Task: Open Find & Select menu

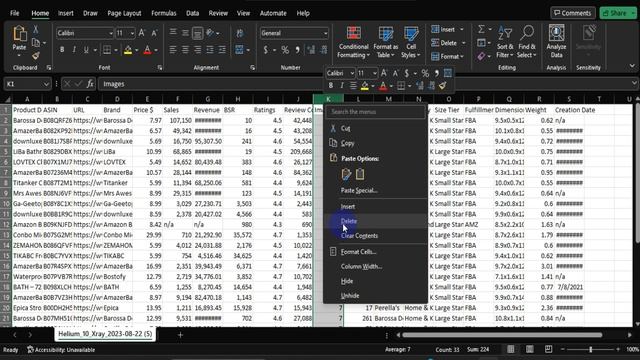Action: click(x=527, y=42)
